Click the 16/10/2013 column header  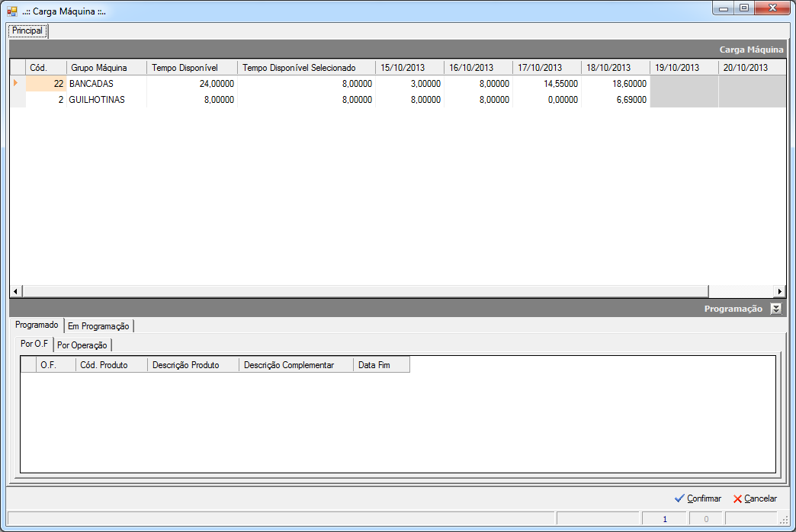(478, 68)
